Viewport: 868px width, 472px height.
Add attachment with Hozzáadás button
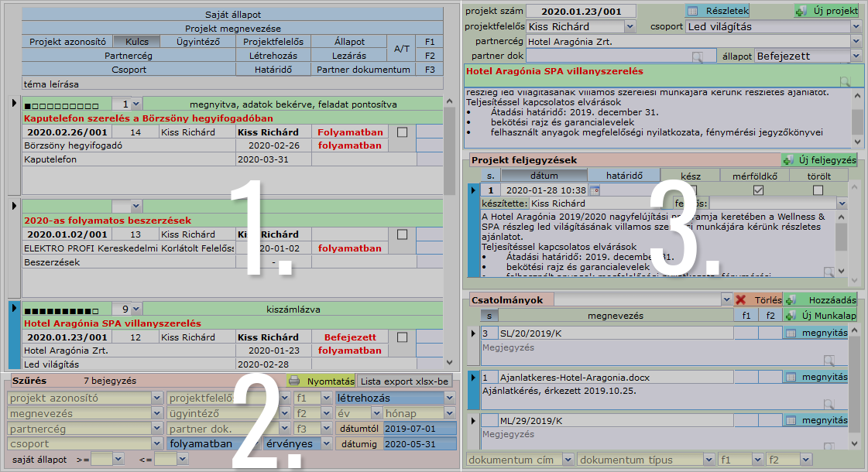(822, 299)
